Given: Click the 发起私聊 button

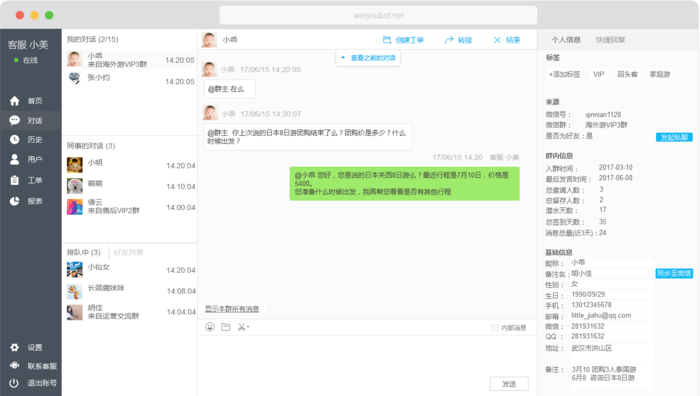Looking at the screenshot, I should 674,137.
